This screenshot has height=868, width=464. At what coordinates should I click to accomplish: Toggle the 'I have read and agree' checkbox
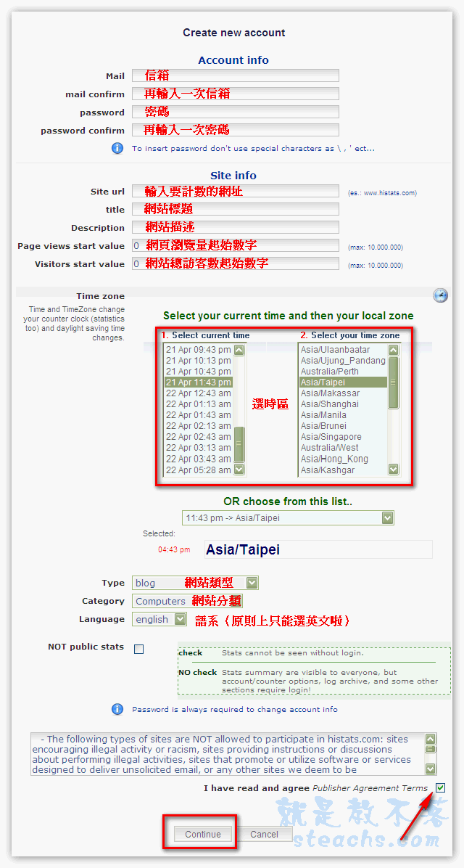440,787
